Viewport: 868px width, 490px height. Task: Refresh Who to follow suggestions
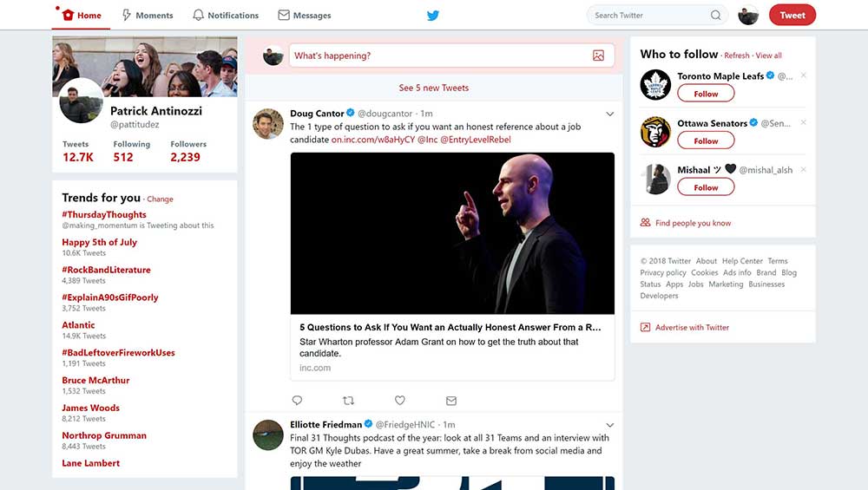tap(737, 56)
